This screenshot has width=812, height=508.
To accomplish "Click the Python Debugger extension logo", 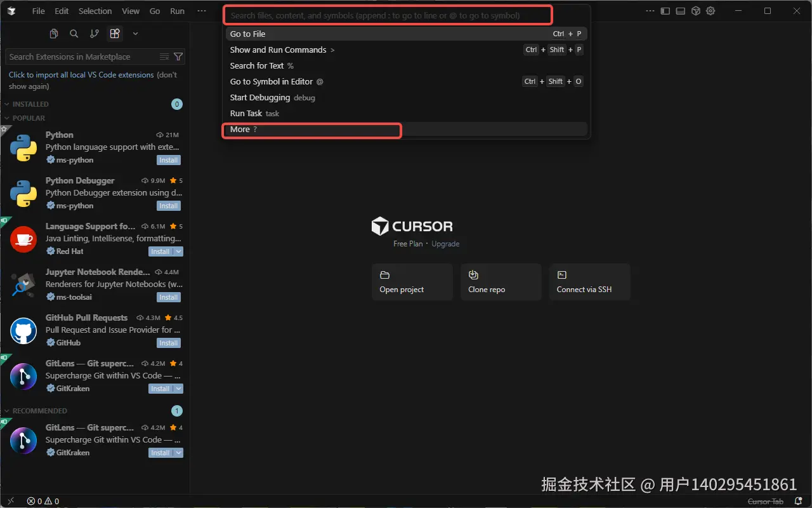I will click(x=23, y=193).
